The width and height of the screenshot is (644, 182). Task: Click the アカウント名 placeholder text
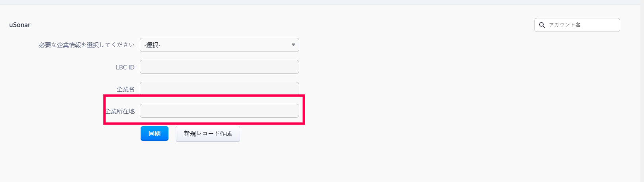(565, 25)
